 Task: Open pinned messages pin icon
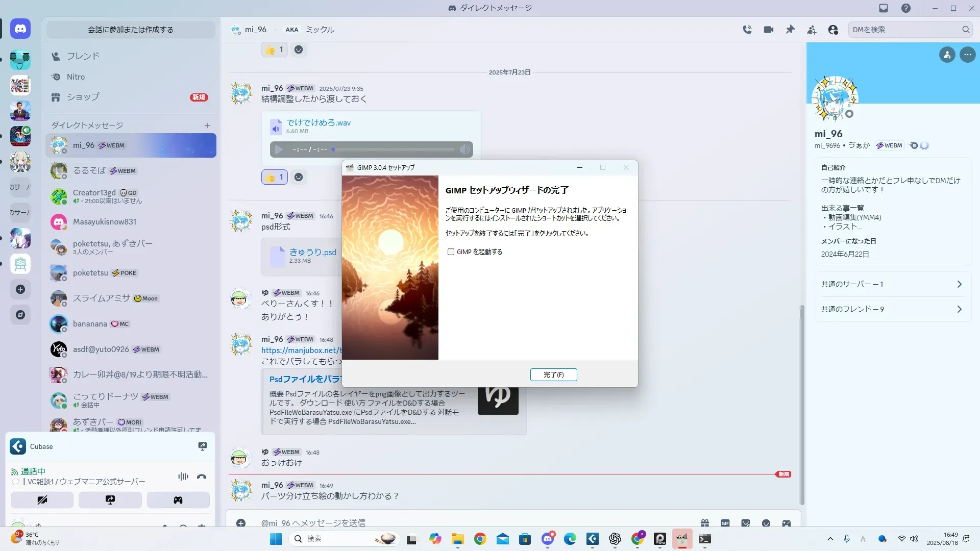click(x=790, y=30)
